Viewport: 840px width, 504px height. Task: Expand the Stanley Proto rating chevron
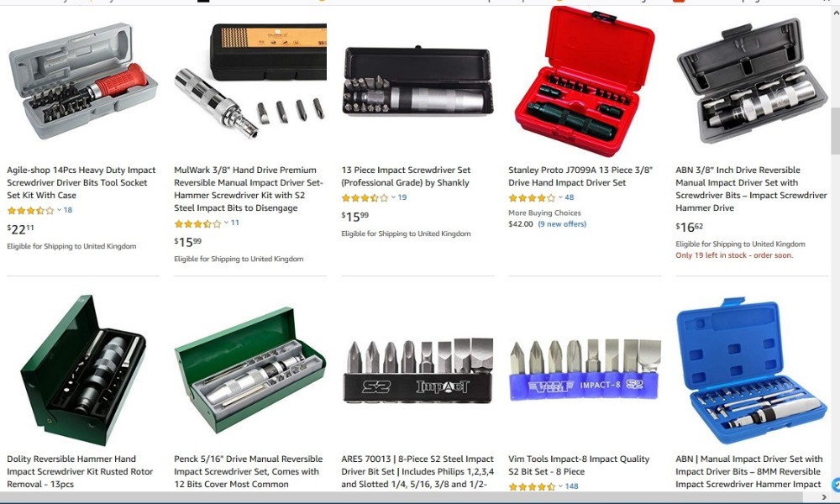tap(560, 197)
